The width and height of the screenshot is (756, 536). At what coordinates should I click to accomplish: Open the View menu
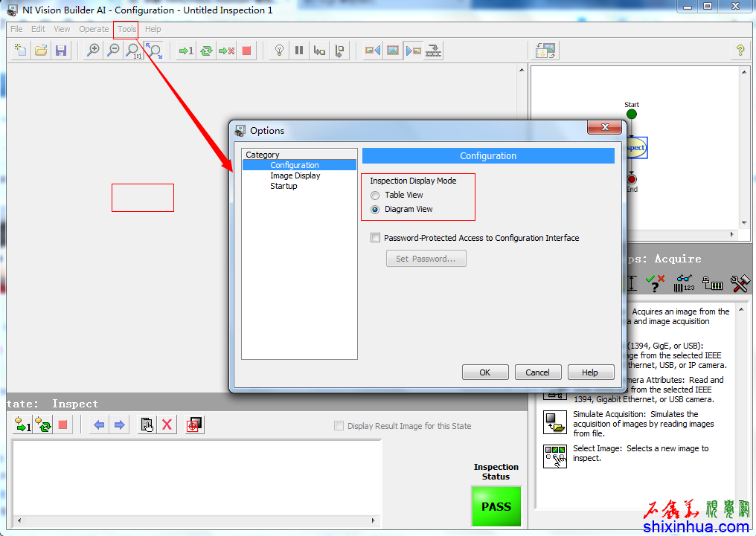pos(62,29)
